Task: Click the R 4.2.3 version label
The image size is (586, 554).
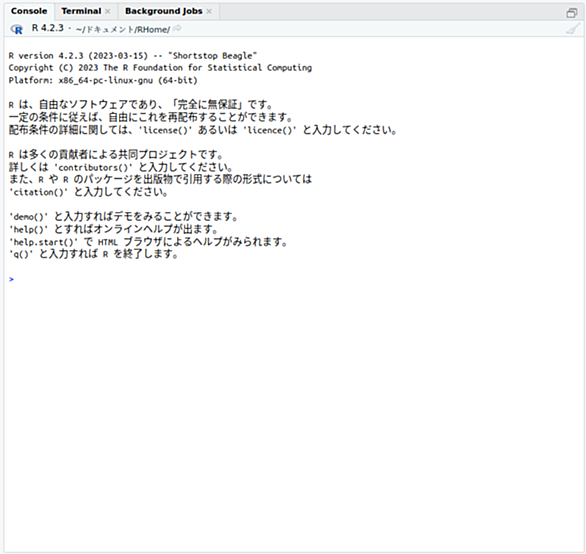Action: 48,28
